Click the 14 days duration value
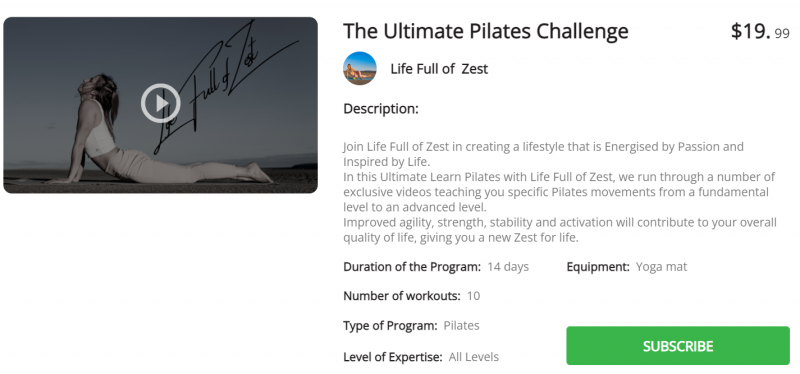 coord(508,267)
